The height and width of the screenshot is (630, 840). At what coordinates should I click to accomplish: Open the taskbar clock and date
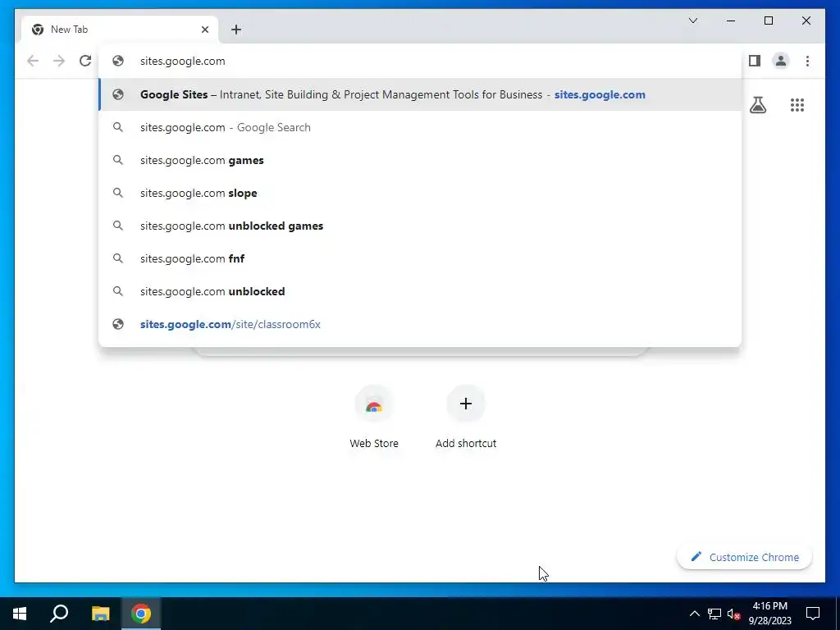[x=769, y=614]
